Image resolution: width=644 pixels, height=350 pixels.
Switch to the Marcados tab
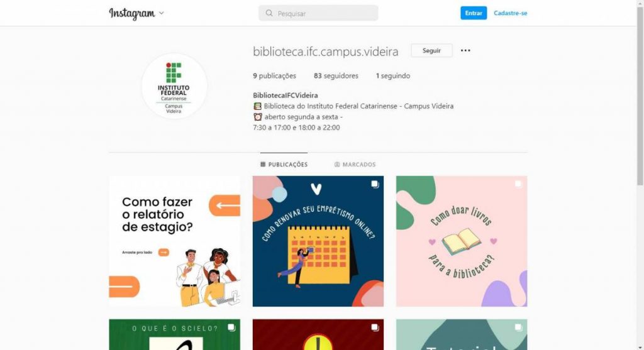coord(355,164)
